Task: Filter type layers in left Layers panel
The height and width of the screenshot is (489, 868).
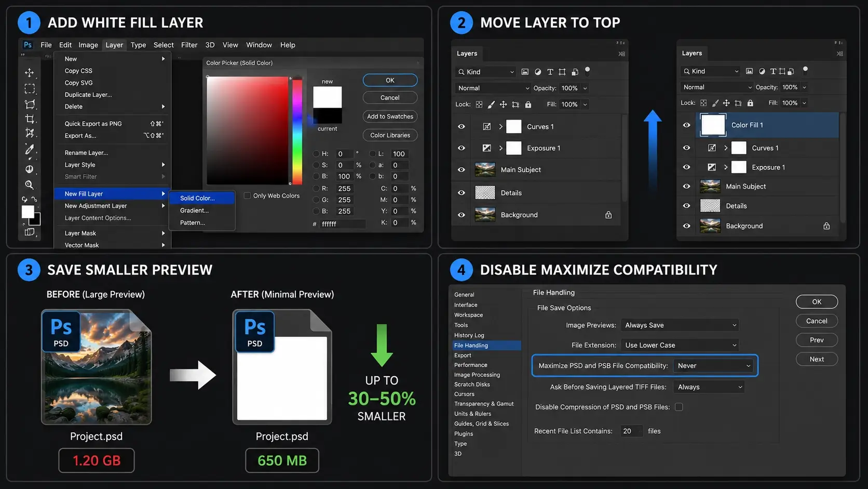Action: 550,72
